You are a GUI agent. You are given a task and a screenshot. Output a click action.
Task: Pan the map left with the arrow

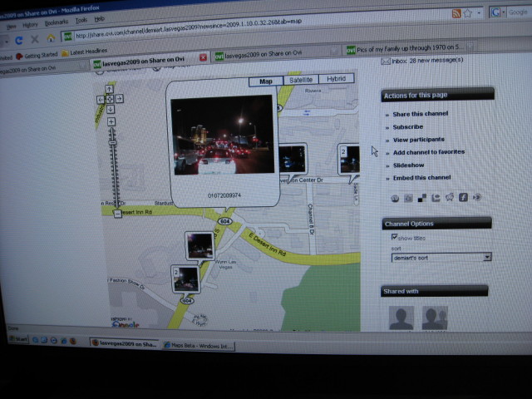click(101, 100)
